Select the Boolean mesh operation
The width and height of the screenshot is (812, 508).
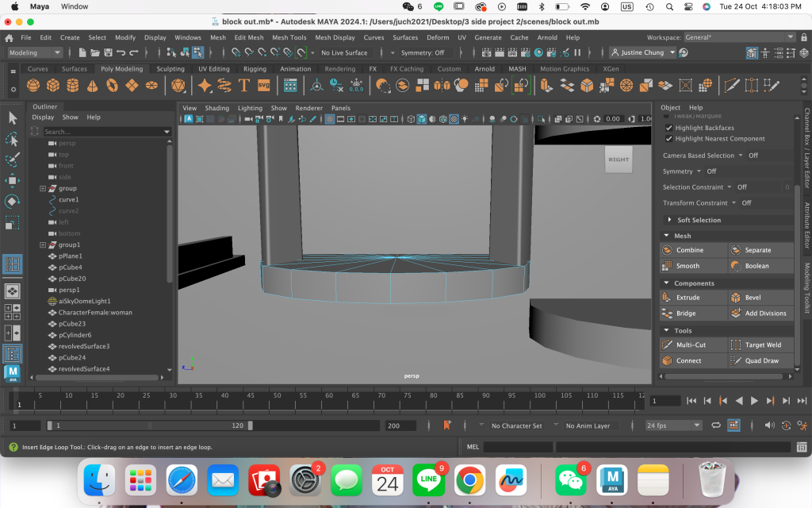[x=756, y=266]
